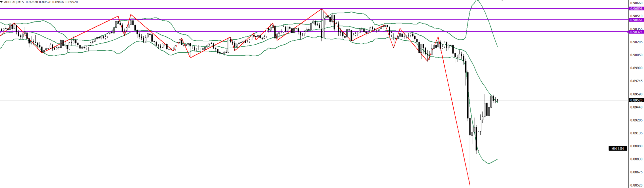Viewport: 644px width, 188px height.
Task: Click the 0.88520 tick on price axis
Action: pos(636,185)
